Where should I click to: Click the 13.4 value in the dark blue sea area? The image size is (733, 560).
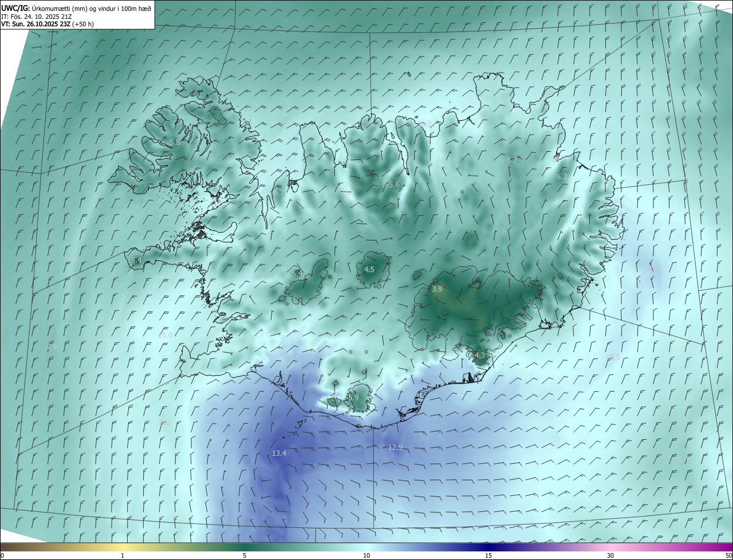279,453
